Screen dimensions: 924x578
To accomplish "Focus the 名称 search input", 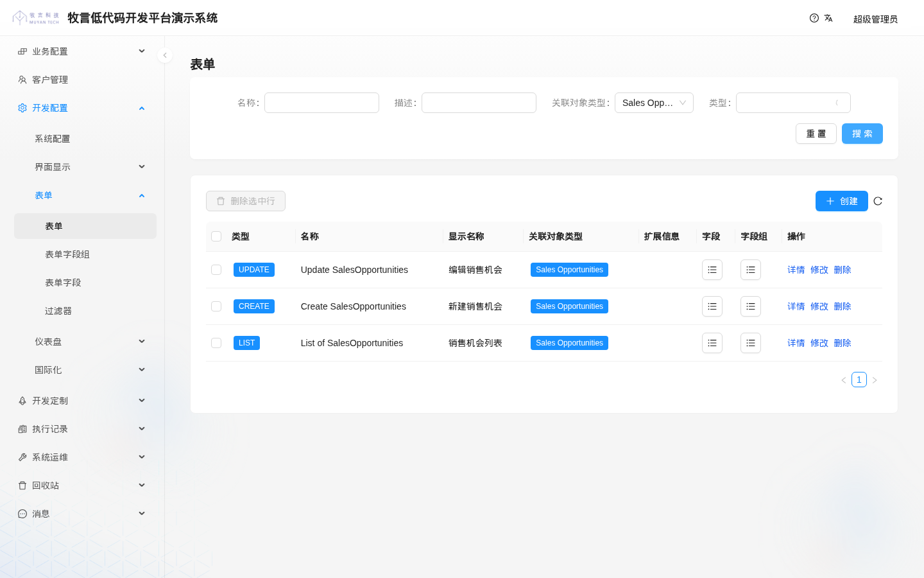I will [x=321, y=103].
